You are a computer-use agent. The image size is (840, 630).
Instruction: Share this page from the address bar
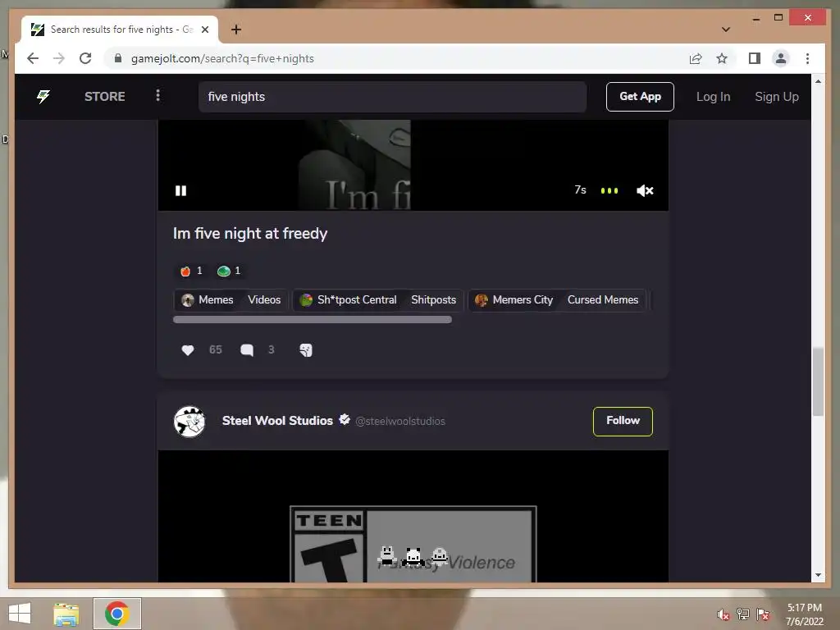(696, 58)
